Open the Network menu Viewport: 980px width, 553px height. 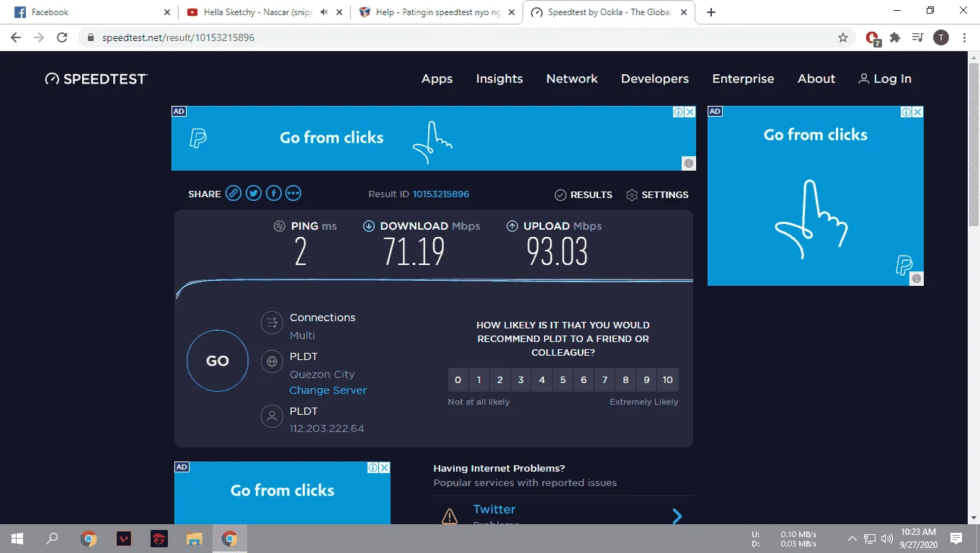click(x=572, y=79)
